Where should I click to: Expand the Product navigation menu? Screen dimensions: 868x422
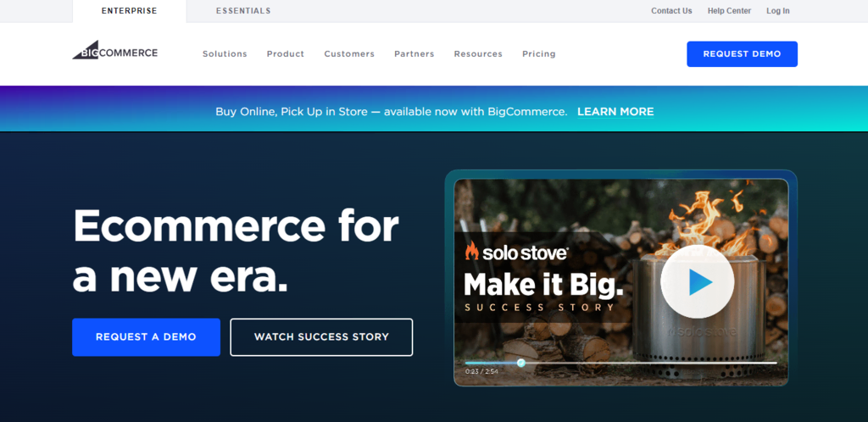[286, 53]
